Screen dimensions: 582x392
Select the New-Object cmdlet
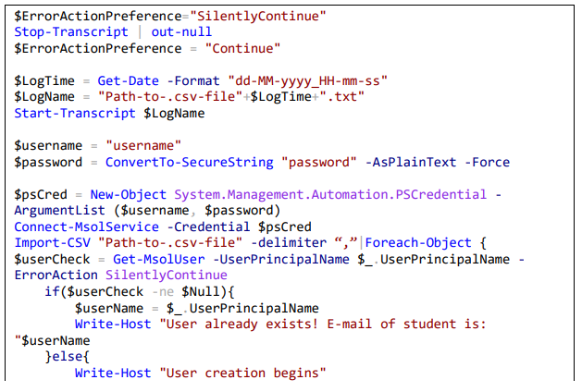(x=125, y=194)
